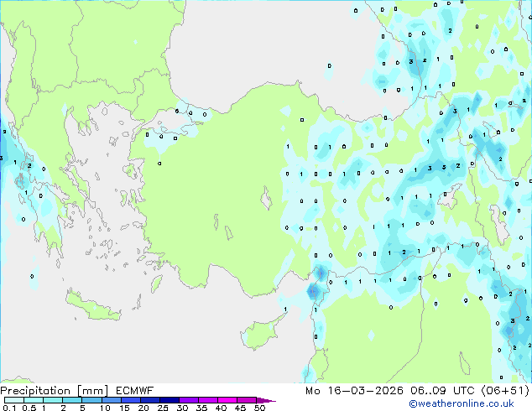Click the 5–10 mm legend color box

pos(91,400)
